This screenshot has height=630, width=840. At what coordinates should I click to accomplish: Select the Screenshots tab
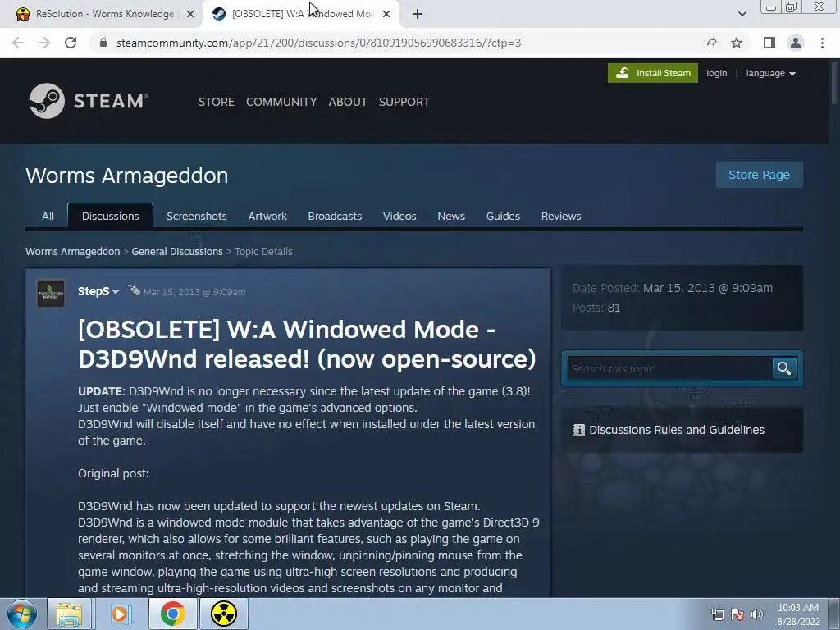coord(197,216)
